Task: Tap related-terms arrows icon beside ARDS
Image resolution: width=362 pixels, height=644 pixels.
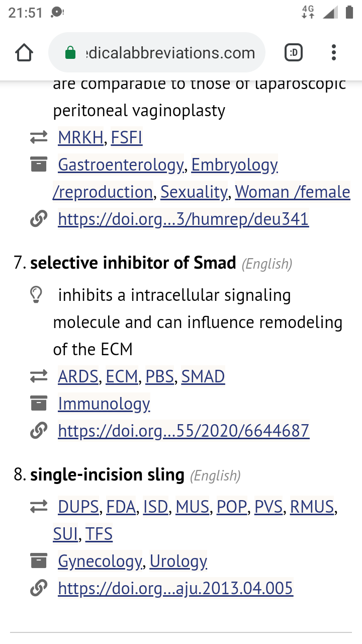Action: coord(39,376)
